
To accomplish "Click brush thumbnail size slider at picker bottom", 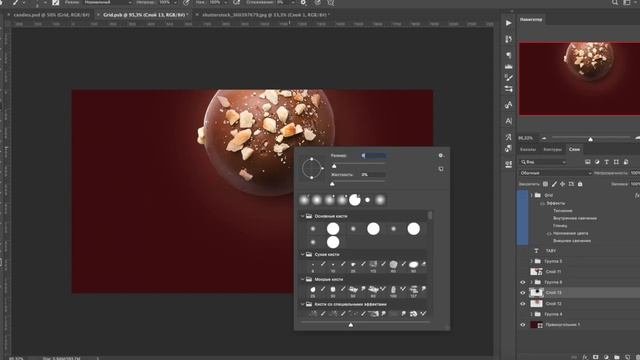I will [351, 325].
